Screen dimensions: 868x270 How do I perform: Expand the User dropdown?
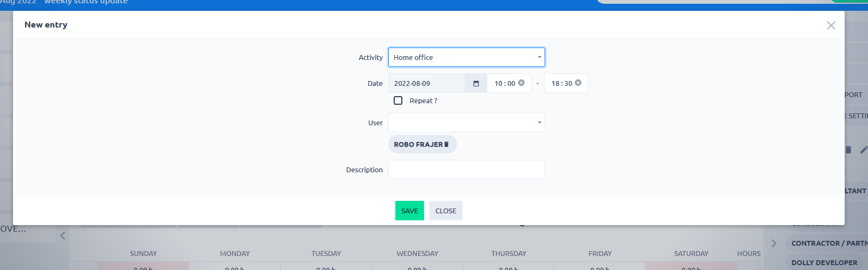coord(466,123)
